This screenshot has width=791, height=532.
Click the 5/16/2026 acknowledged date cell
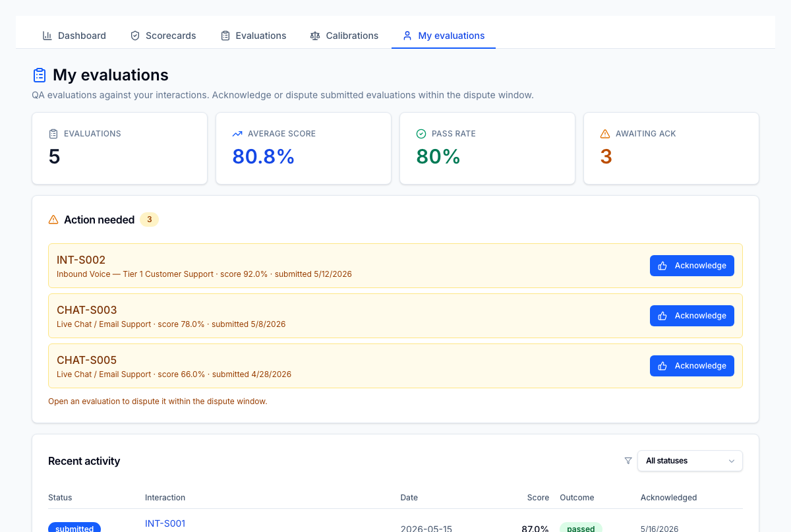tap(659, 529)
